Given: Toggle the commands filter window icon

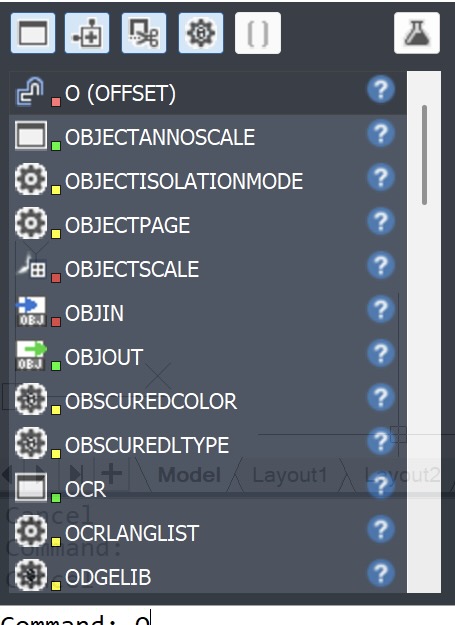Looking at the screenshot, I should [33, 33].
